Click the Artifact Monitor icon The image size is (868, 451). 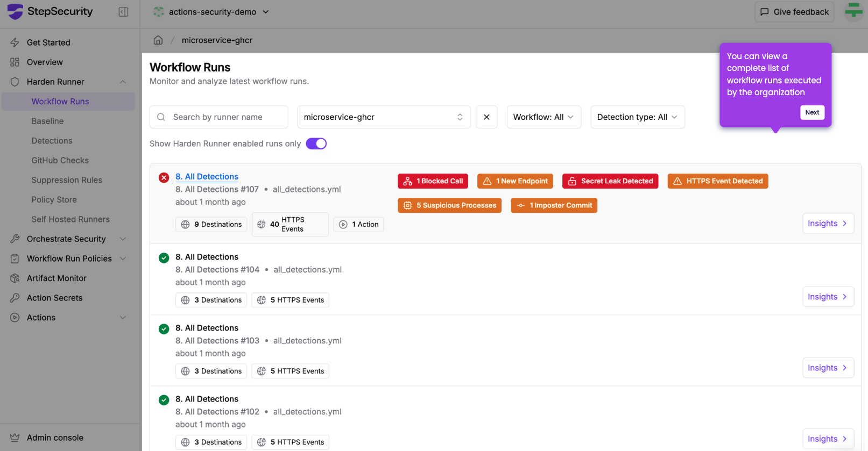pos(15,278)
